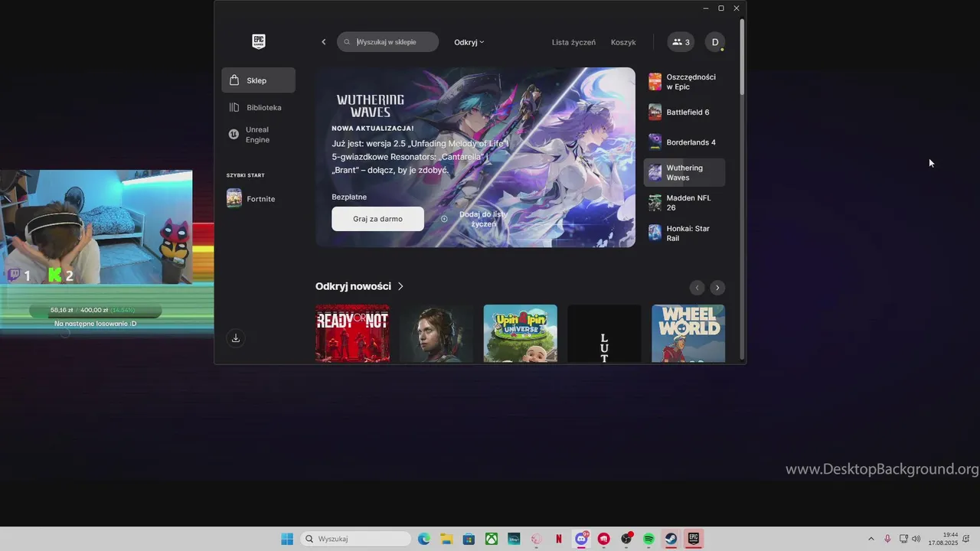Select Battlefield 6 from carousel list
The width and height of the screenshot is (980, 551).
tap(684, 112)
